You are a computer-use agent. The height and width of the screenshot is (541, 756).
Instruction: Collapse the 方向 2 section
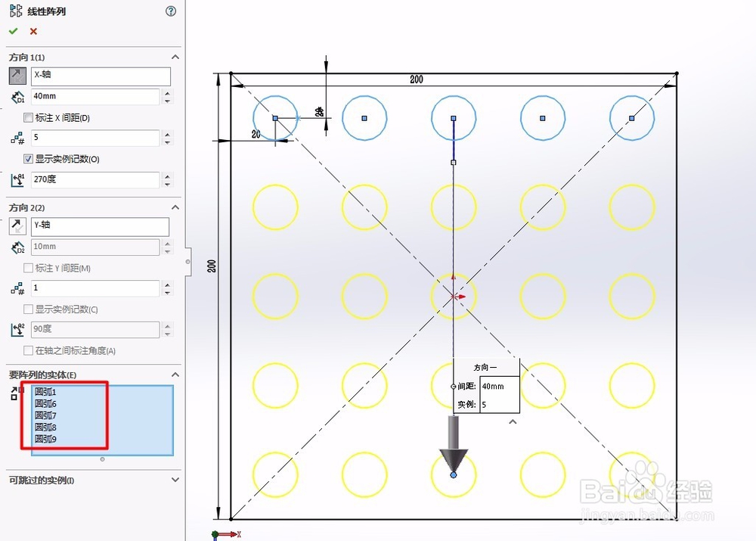[175, 207]
